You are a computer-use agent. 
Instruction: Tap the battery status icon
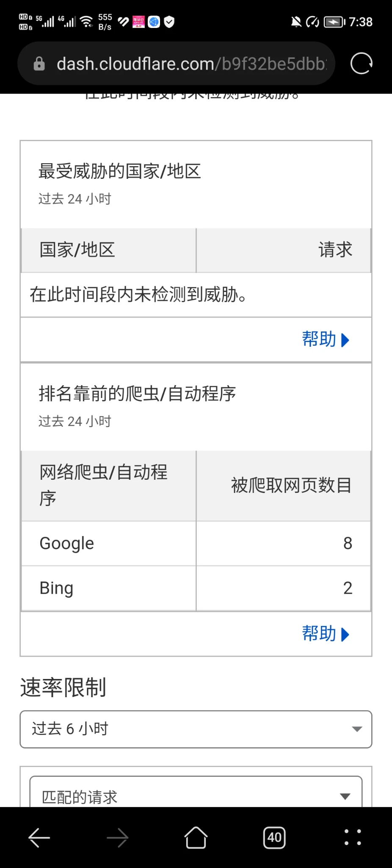[x=334, y=22]
